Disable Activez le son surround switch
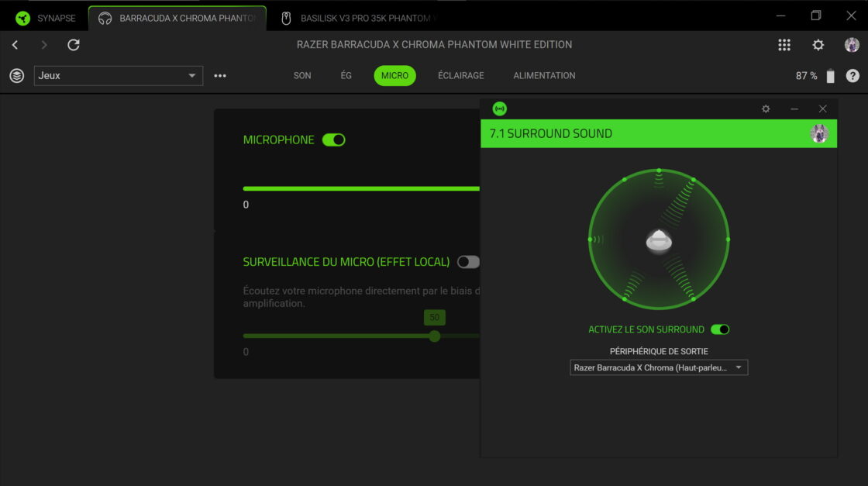 [x=720, y=329]
